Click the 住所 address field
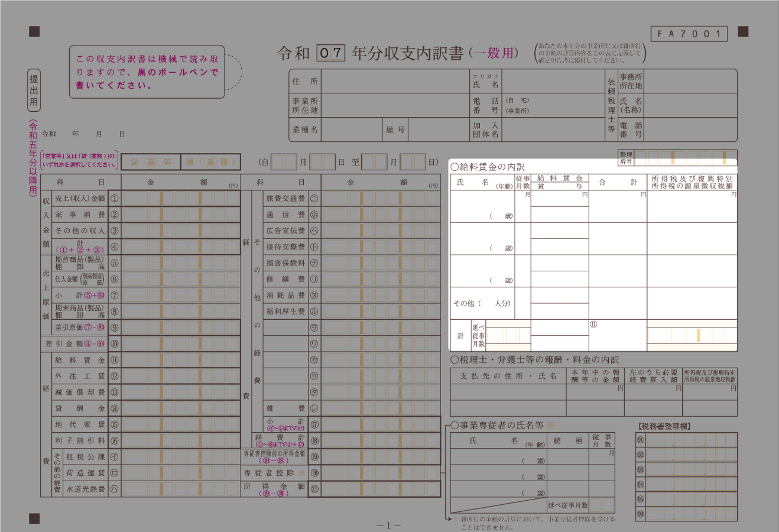Image resolution: width=779 pixels, height=532 pixels. click(x=395, y=82)
